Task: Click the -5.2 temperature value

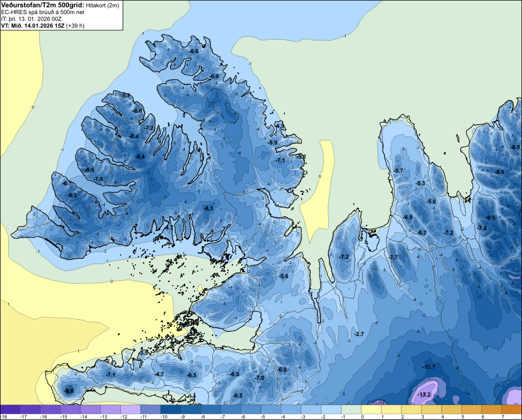Action: (x=301, y=157)
